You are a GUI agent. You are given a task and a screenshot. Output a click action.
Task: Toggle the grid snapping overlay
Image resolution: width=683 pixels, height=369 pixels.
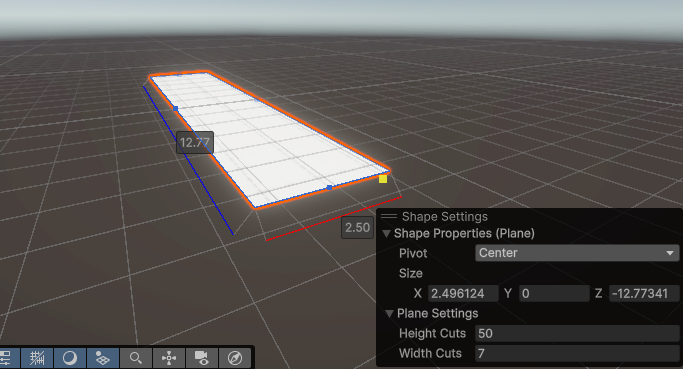tap(37, 358)
